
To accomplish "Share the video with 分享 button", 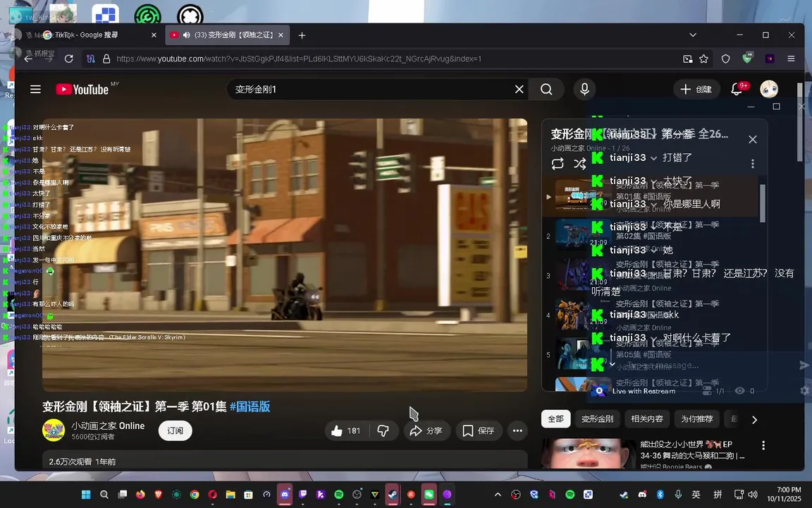I will pyautogui.click(x=426, y=431).
